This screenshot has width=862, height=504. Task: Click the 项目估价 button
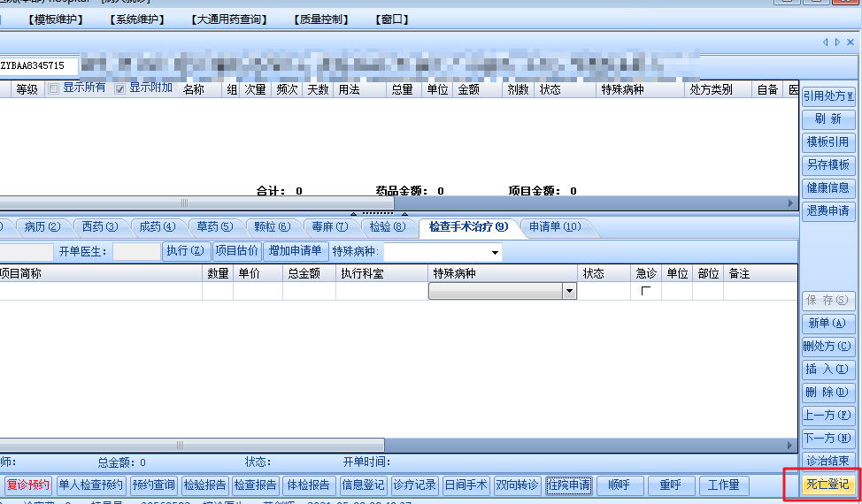coord(236,251)
